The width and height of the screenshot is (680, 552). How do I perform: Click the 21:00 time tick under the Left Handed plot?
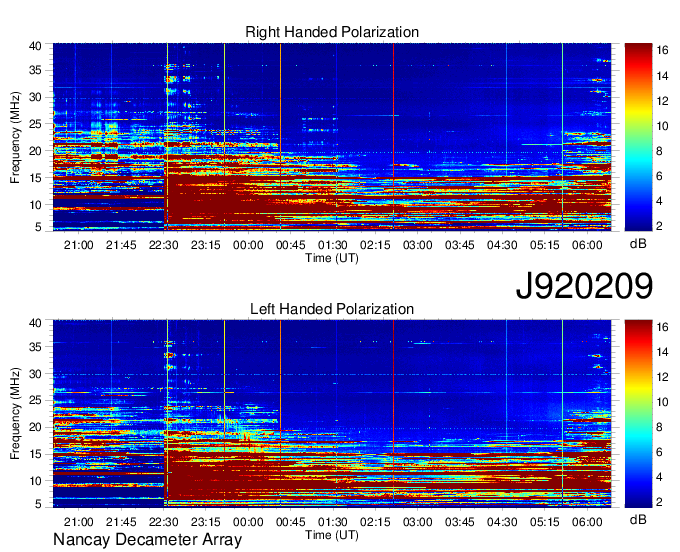click(x=78, y=522)
